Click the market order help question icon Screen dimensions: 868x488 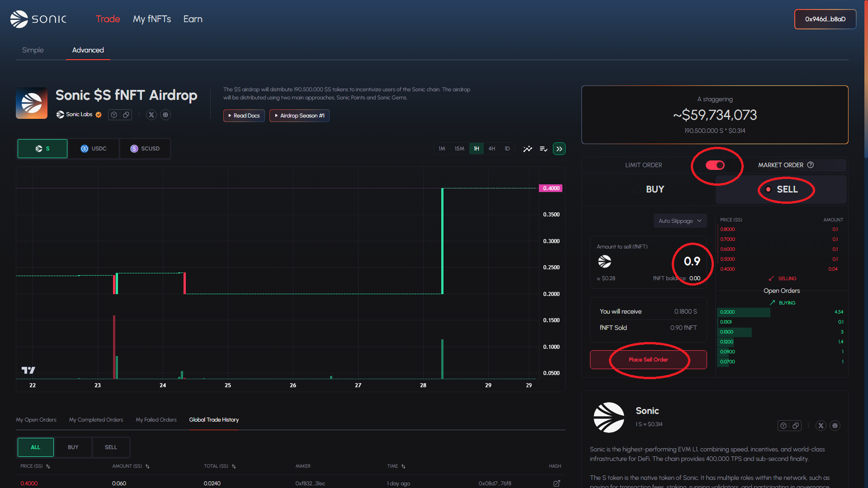coord(811,165)
